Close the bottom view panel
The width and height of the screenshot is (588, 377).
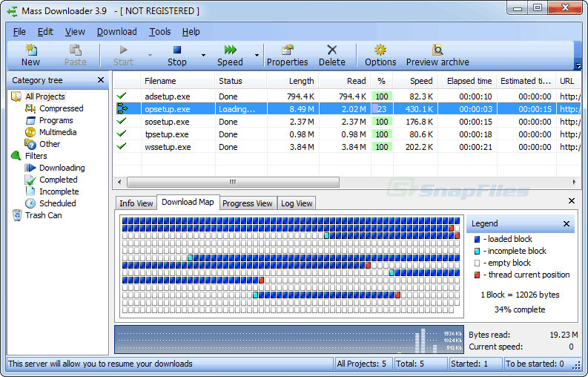pyautogui.click(x=572, y=201)
